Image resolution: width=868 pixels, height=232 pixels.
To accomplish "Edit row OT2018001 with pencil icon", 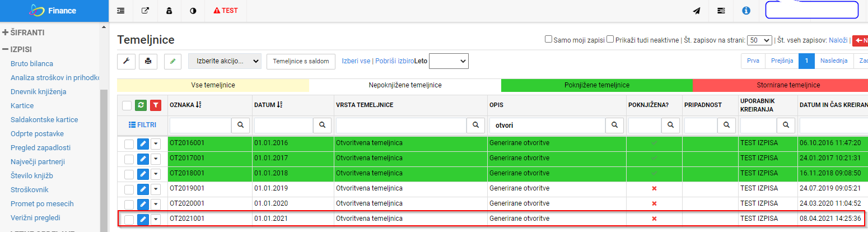I will [143, 174].
